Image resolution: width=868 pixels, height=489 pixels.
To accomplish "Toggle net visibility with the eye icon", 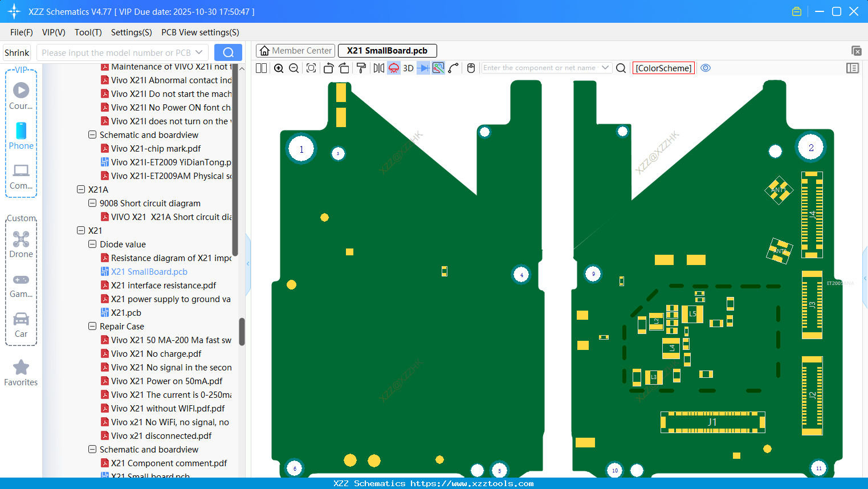I will [706, 68].
